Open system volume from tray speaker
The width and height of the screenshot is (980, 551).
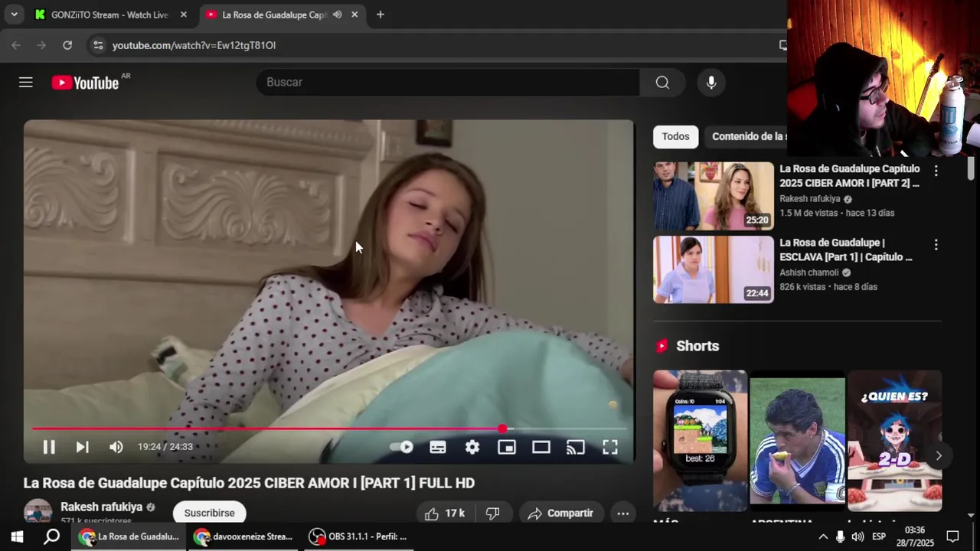coord(857,536)
